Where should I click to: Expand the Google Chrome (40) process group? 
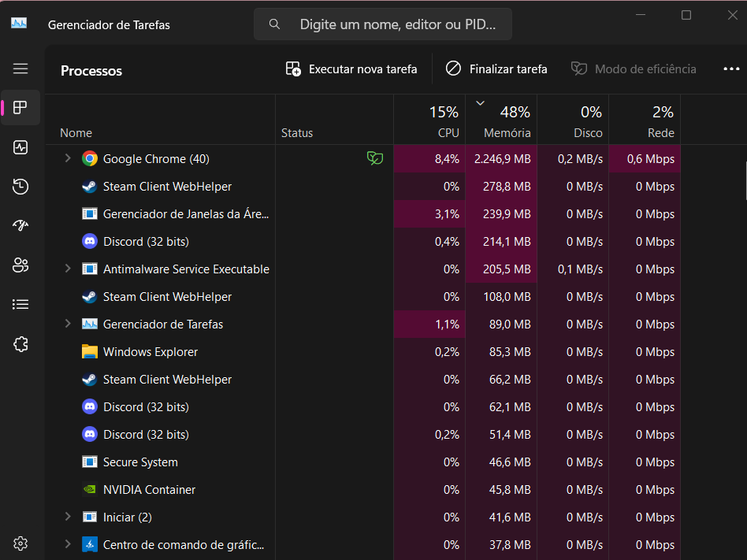(x=68, y=158)
